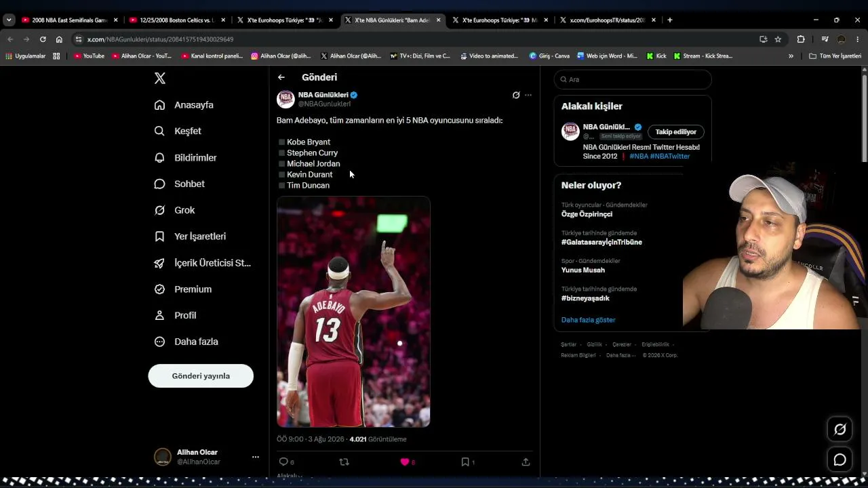This screenshot has width=868, height=488.
Task: Toggle the like heart on the post
Action: click(x=405, y=462)
